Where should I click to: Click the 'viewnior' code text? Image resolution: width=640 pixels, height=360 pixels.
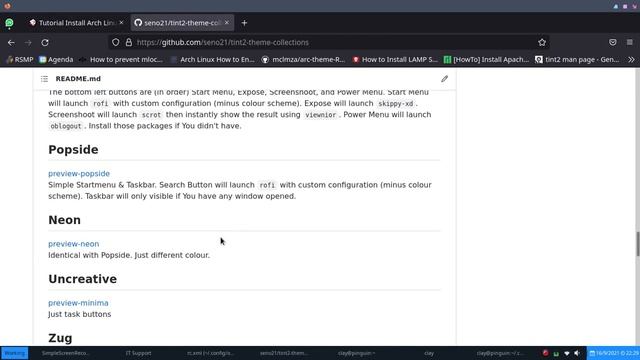tap(320, 115)
